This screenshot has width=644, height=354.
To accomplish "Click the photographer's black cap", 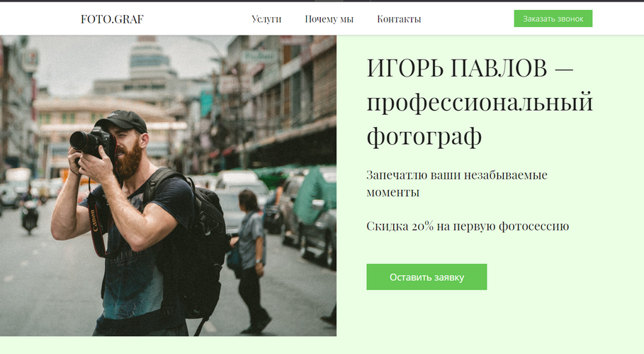I will click(122, 121).
